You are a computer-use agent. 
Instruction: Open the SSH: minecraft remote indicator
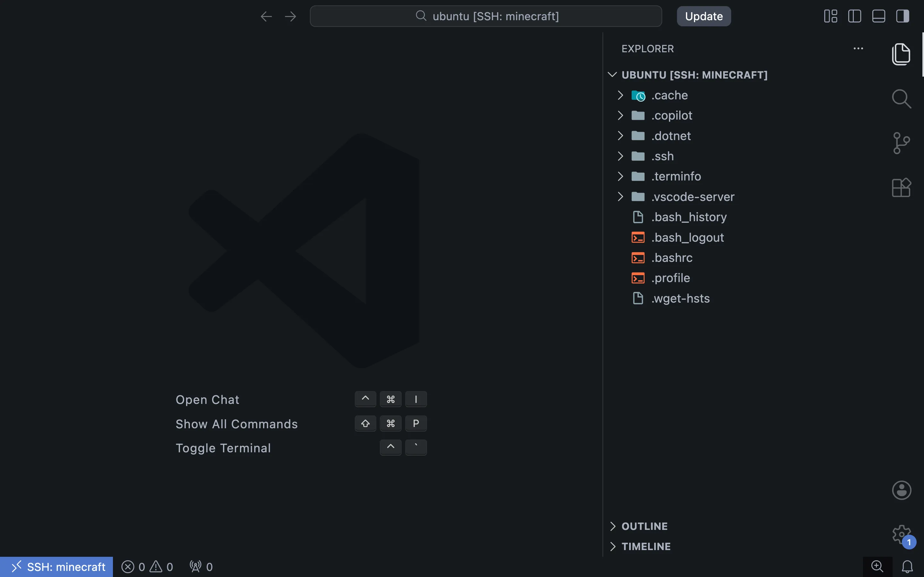pos(56,566)
